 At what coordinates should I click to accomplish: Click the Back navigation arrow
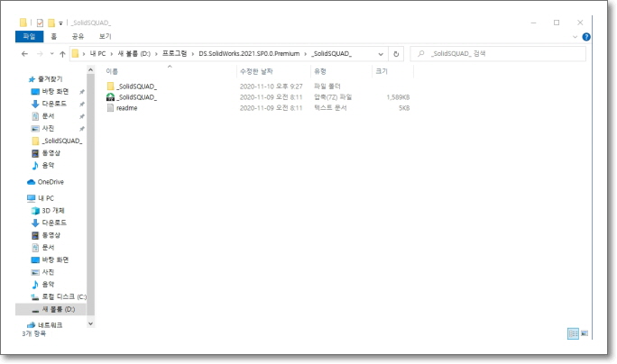coord(24,54)
